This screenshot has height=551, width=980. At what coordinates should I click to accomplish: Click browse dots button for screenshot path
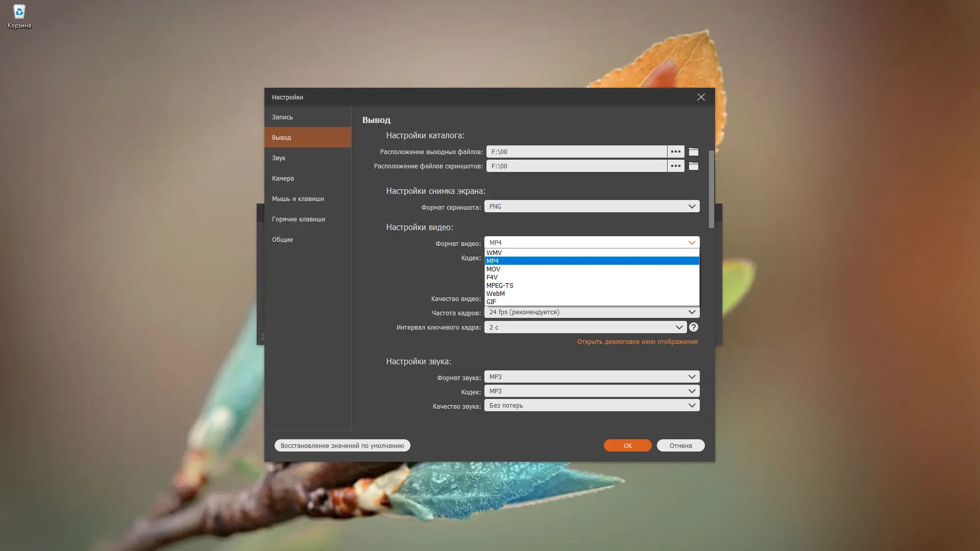pos(675,166)
